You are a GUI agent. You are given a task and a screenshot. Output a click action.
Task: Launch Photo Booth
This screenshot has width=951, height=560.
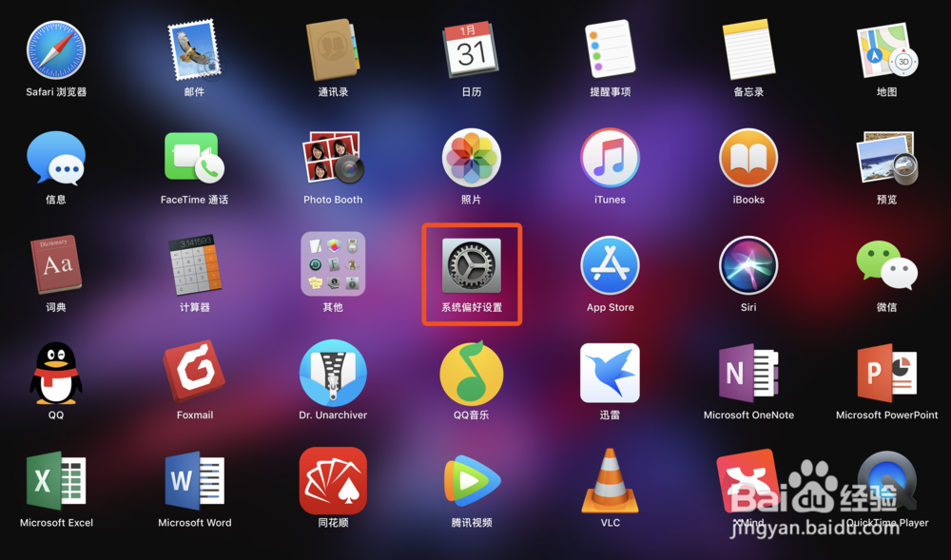pos(333,158)
